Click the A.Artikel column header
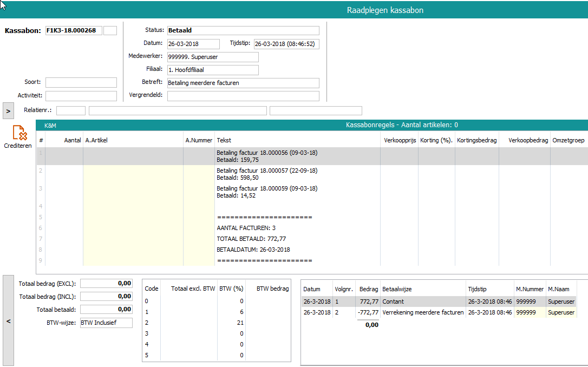588x367 pixels. (97, 140)
